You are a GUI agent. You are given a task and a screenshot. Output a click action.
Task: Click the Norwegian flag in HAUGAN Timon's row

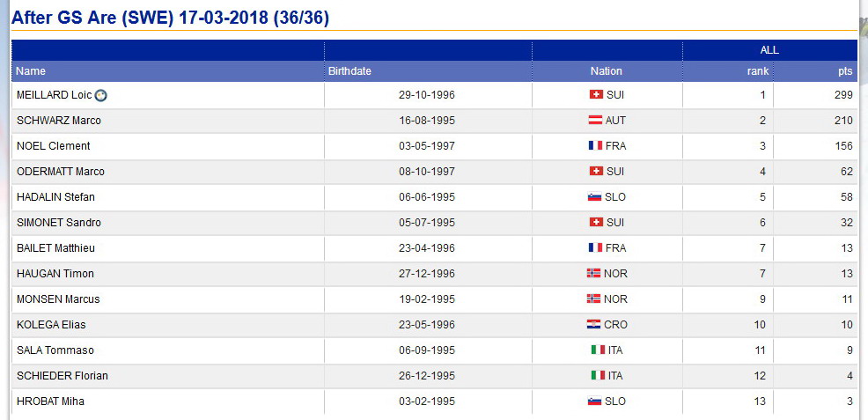tap(593, 273)
